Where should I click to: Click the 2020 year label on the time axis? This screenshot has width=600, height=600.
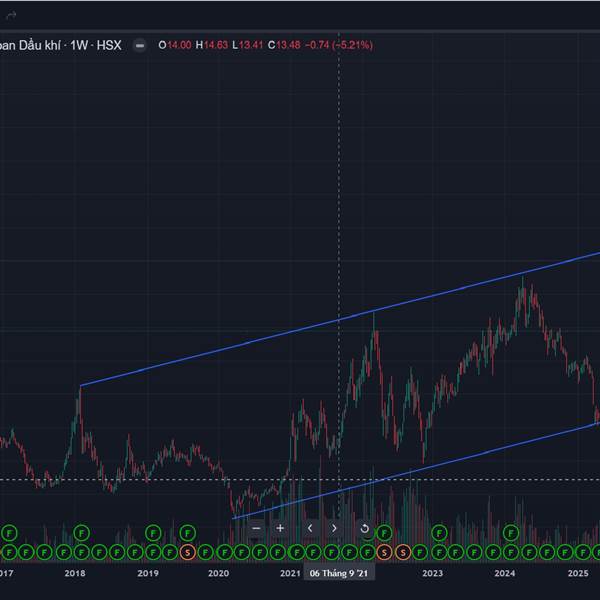218,573
